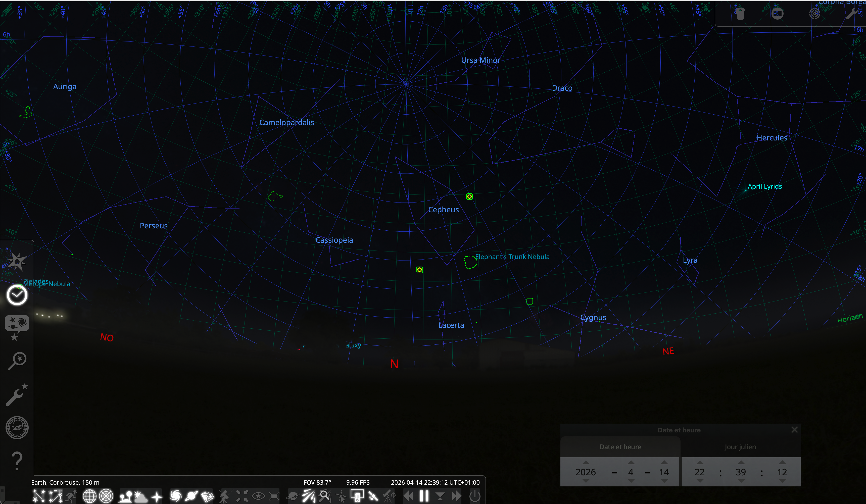Click Earth, Corbreuse location text
Image resolution: width=866 pixels, height=504 pixels.
[x=65, y=482]
